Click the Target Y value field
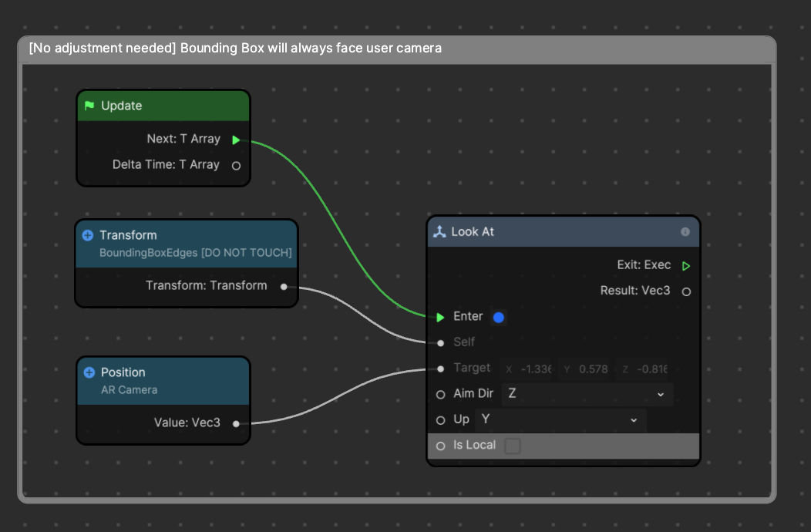 [x=587, y=369]
